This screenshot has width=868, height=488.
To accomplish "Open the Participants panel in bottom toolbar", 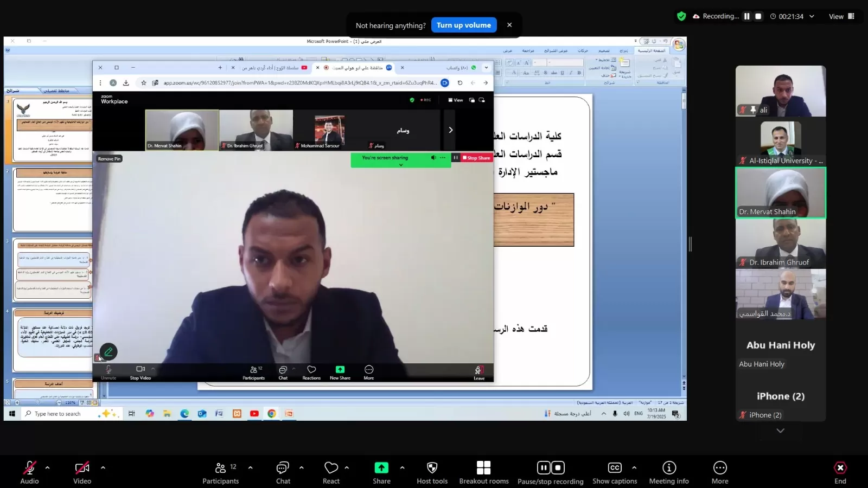I will [220, 472].
